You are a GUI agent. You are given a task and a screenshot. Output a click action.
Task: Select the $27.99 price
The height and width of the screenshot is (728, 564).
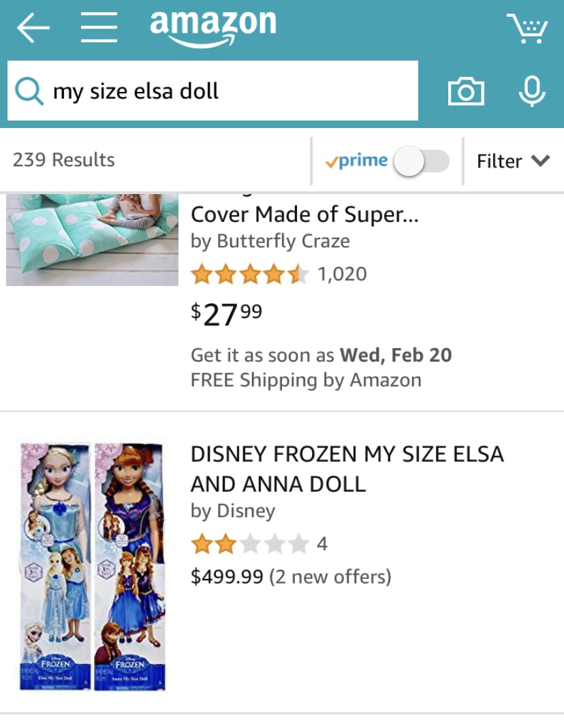[x=226, y=315]
